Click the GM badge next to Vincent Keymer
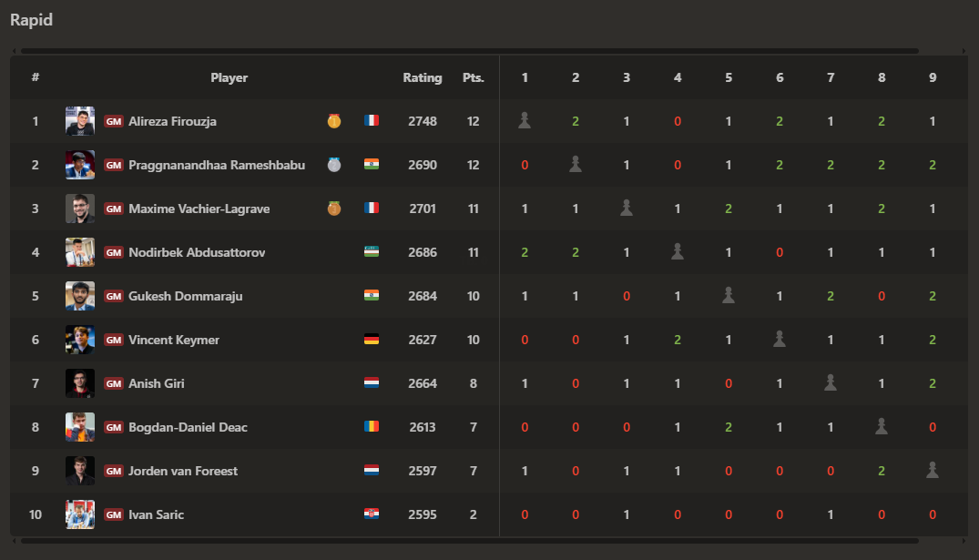Viewport: 979px width, 560px height. click(114, 341)
